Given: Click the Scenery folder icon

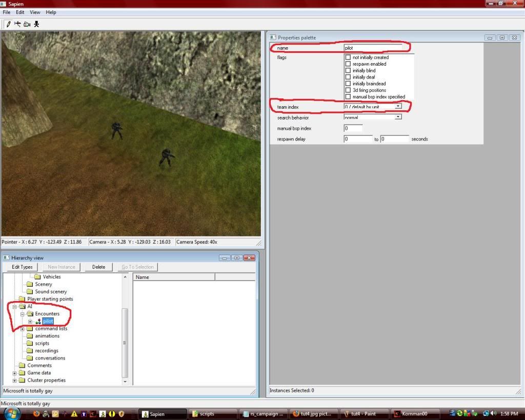Looking at the screenshot, I should 30,284.
